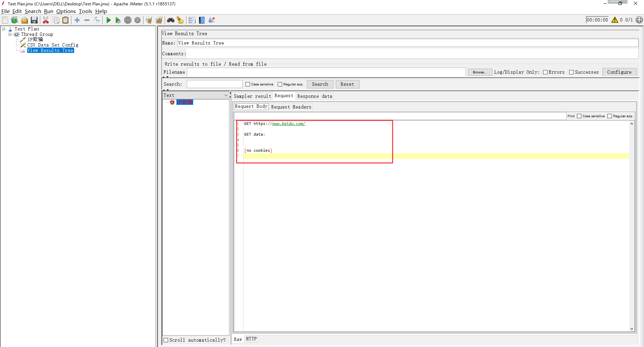This screenshot has width=644, height=347.
Task: Click the Search button
Action: [320, 84]
